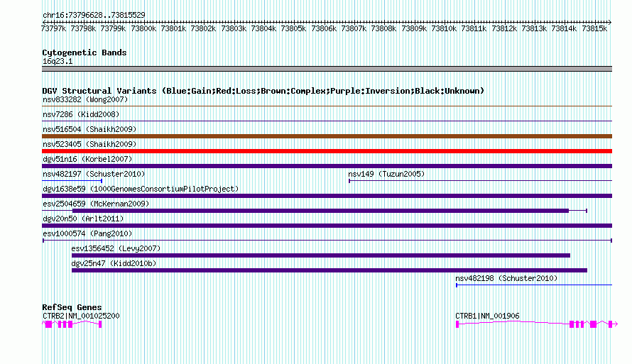Viewport: 632px width, 364px height.
Task: Click the 73804k ruler tick label
Action: point(263,28)
